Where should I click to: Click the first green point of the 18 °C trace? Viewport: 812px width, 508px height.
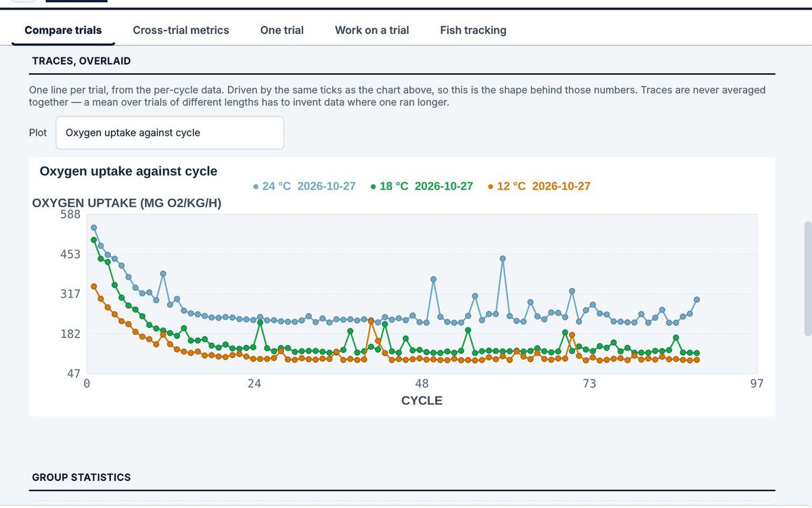[93, 239]
